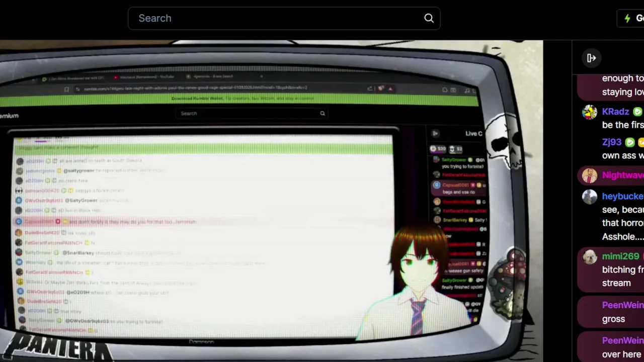Click the green badge beside Zj93
The width and height of the screenshot is (644, 362).
click(x=629, y=142)
